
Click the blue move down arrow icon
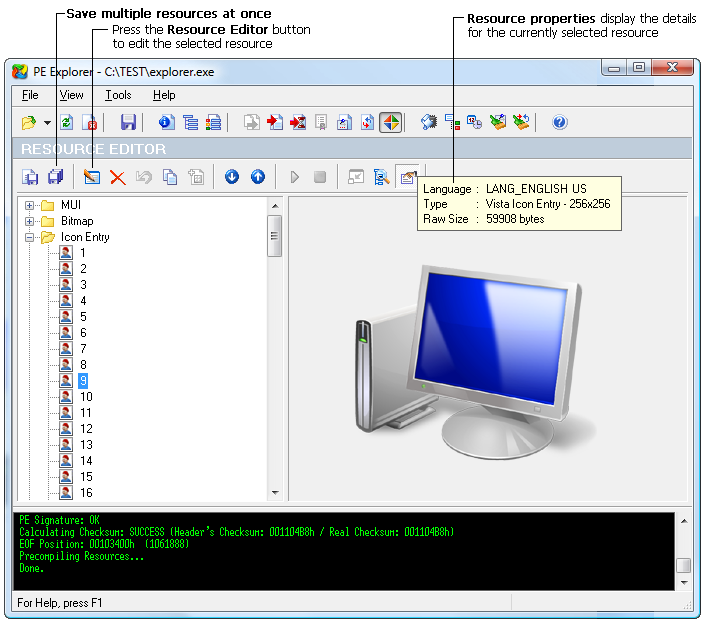(232, 177)
